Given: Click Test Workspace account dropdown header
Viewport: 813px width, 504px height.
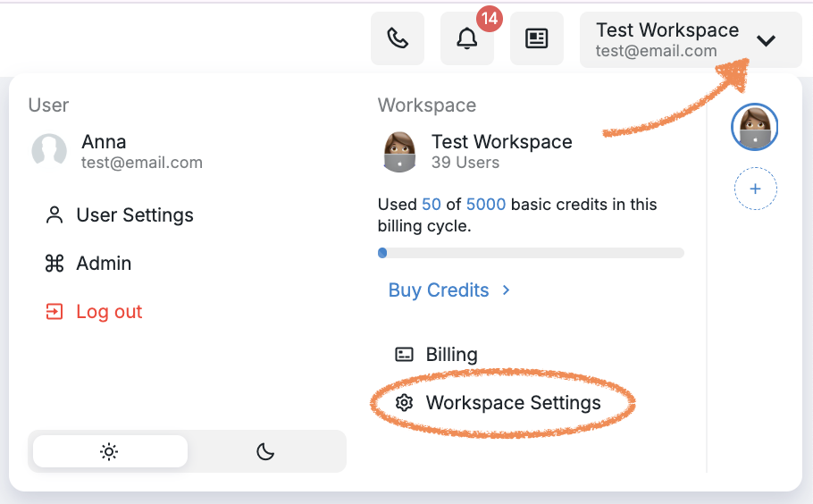Looking at the screenshot, I should [x=691, y=40].
